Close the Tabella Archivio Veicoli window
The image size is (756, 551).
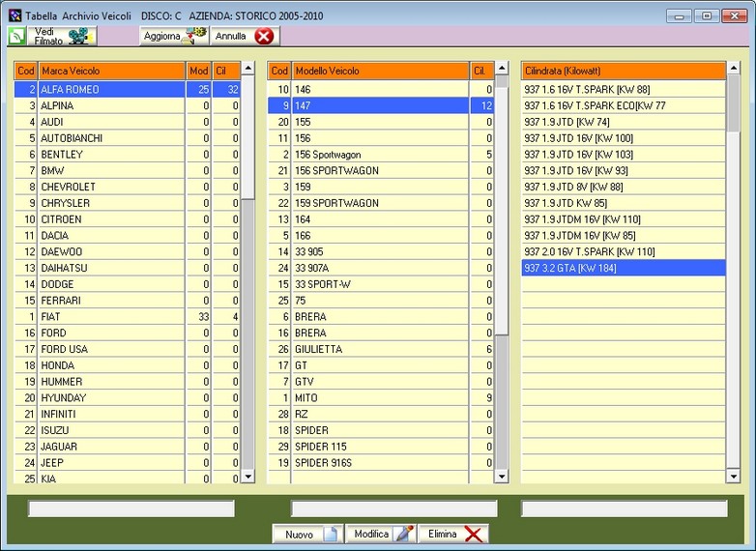pos(735,15)
